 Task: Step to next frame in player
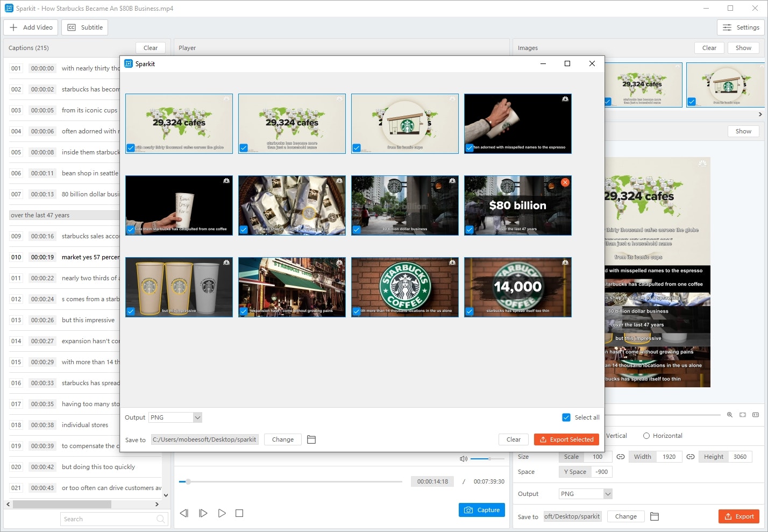tap(203, 513)
